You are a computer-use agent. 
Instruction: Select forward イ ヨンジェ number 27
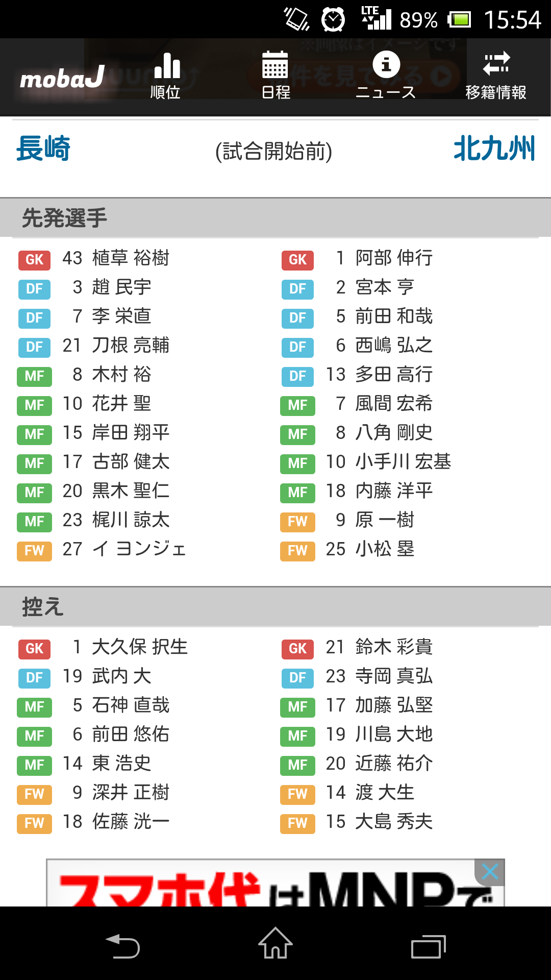[138, 549]
